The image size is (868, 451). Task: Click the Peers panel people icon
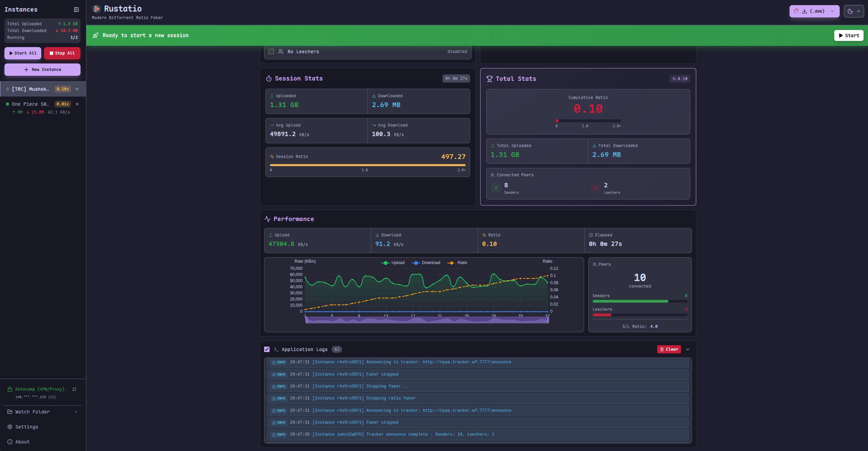[x=595, y=264]
